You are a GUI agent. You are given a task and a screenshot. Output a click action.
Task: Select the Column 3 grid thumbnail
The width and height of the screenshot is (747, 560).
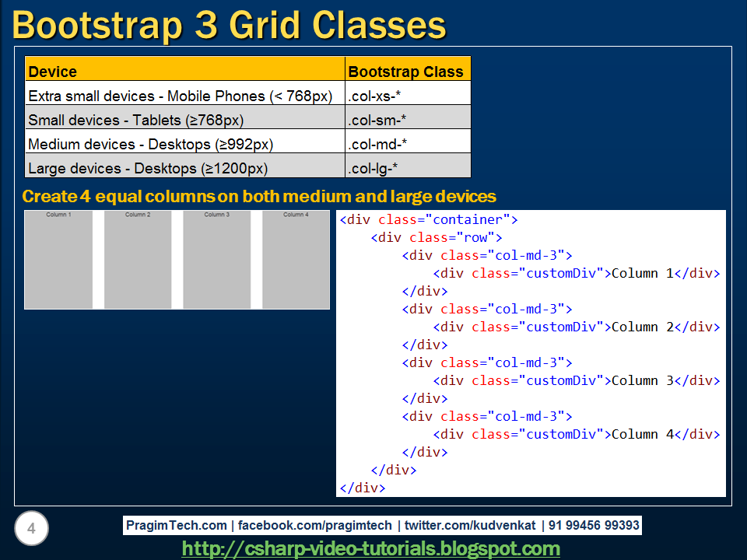point(214,260)
